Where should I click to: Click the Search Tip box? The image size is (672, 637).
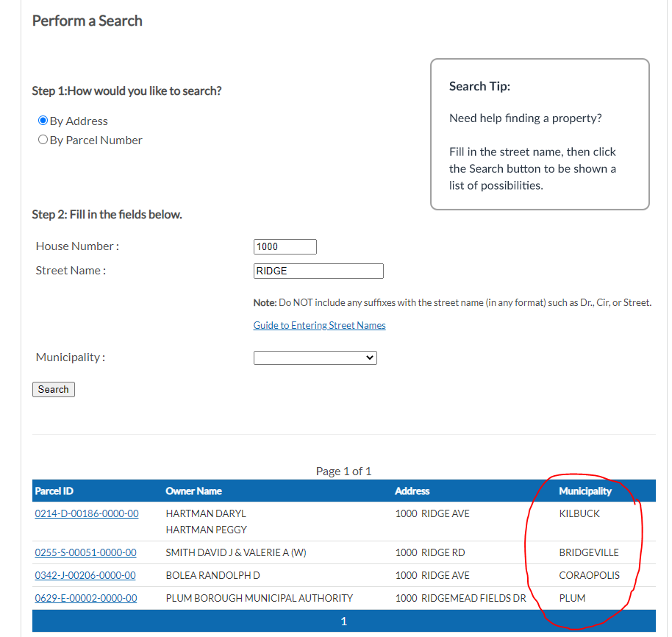pyautogui.click(x=539, y=134)
